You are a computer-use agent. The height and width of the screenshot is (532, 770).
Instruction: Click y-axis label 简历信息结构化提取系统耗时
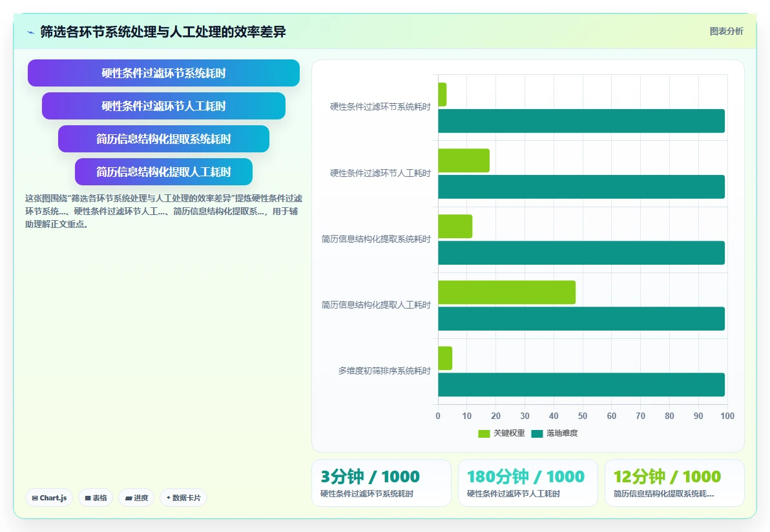[376, 239]
